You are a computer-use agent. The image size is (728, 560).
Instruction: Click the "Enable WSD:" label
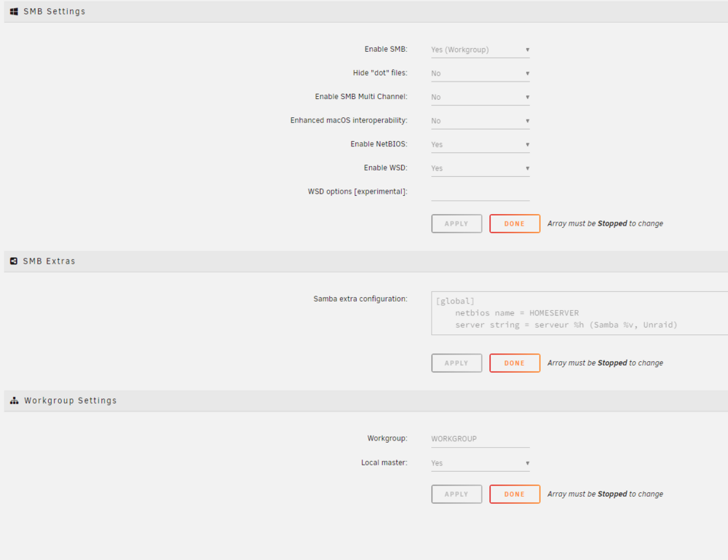(385, 167)
